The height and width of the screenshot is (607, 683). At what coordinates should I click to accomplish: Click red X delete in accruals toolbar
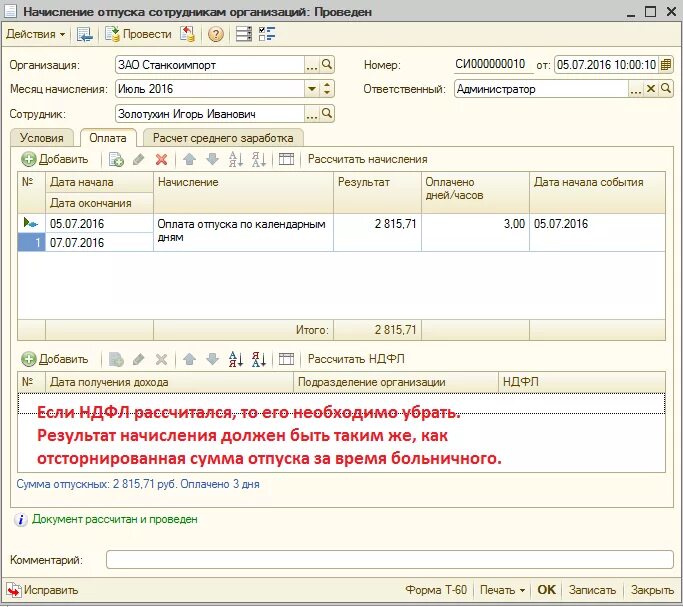pos(162,159)
